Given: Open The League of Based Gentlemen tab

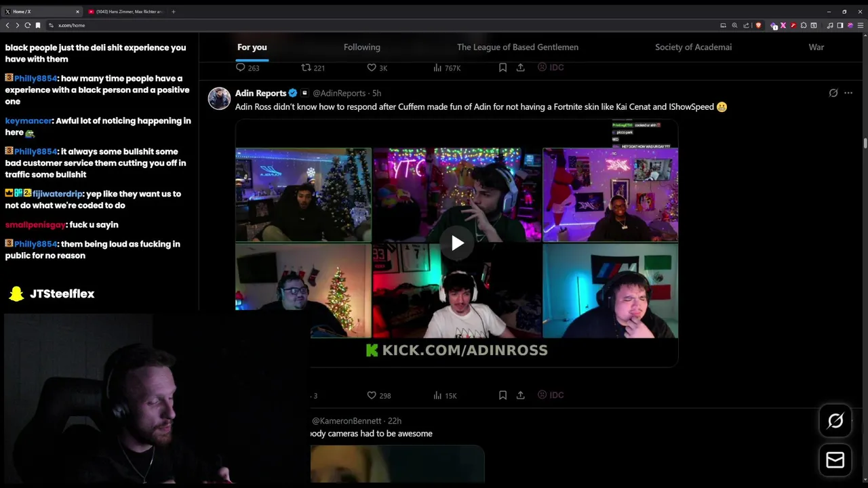Looking at the screenshot, I should (517, 47).
